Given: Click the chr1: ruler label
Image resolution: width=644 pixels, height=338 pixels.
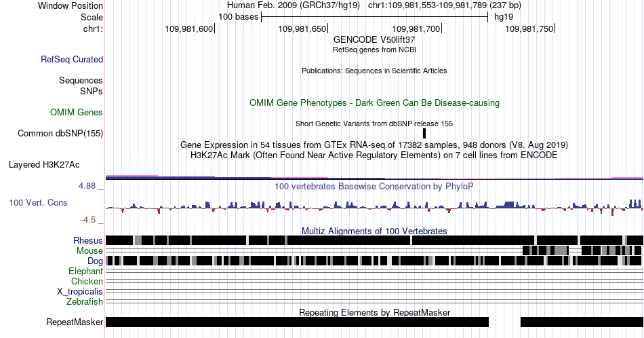Looking at the screenshot, I should click(x=94, y=29).
